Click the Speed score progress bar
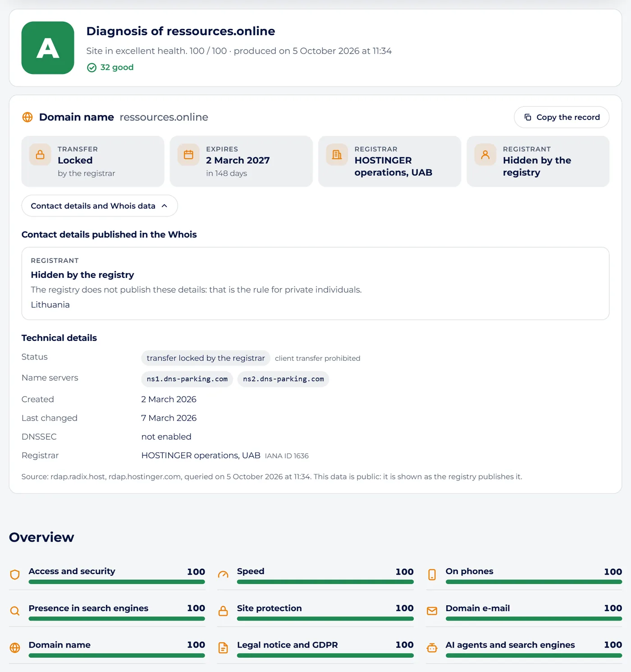This screenshot has width=631, height=672. [x=325, y=582]
